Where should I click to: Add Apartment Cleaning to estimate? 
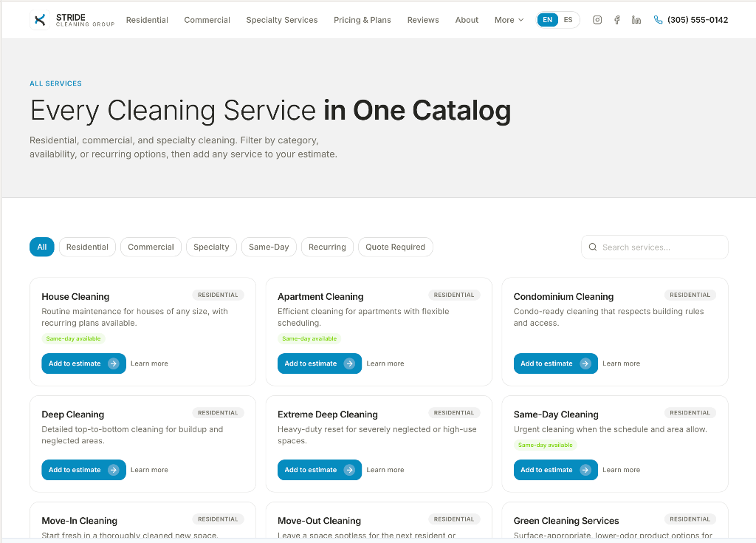coord(319,363)
